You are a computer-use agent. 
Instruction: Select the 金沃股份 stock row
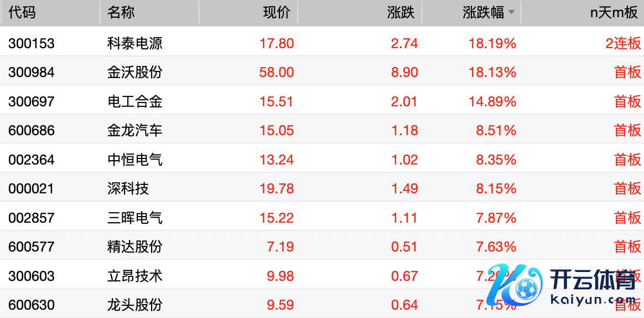click(x=135, y=72)
